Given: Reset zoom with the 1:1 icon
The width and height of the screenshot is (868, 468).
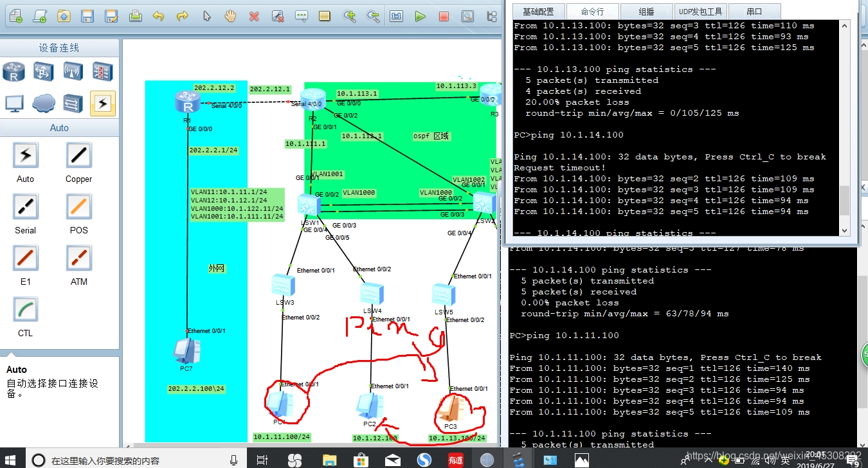Looking at the screenshot, I should tap(396, 16).
